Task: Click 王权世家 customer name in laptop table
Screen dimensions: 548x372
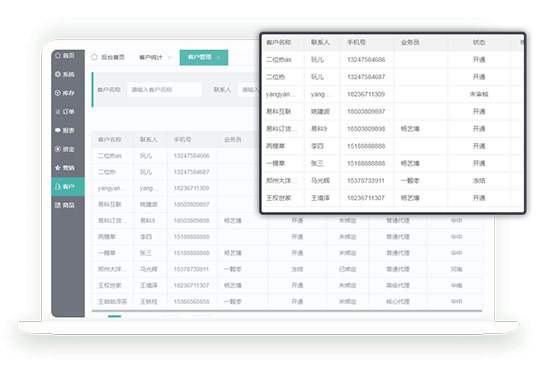Action: tap(109, 285)
